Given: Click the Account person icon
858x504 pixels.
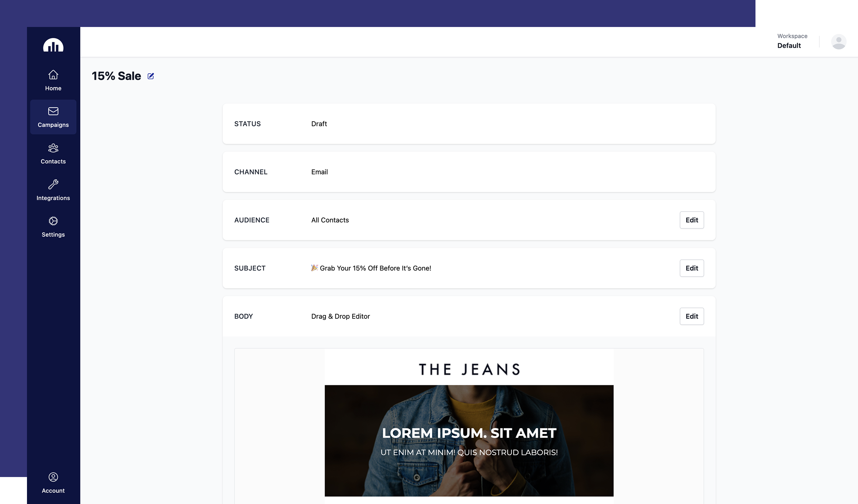Looking at the screenshot, I should click(x=53, y=477).
